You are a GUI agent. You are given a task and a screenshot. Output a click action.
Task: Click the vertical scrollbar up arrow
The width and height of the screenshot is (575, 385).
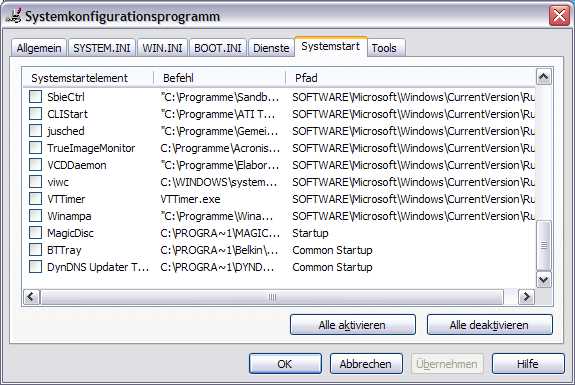click(543, 77)
